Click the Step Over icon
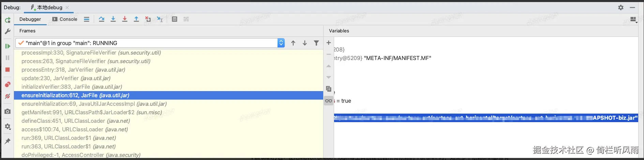The height and width of the screenshot is (160, 644). [102, 19]
